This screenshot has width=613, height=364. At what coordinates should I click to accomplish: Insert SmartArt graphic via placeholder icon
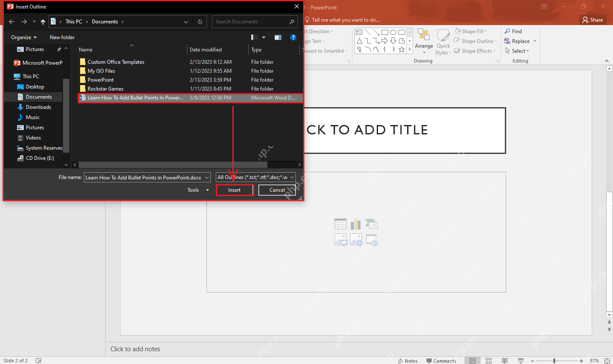[372, 224]
